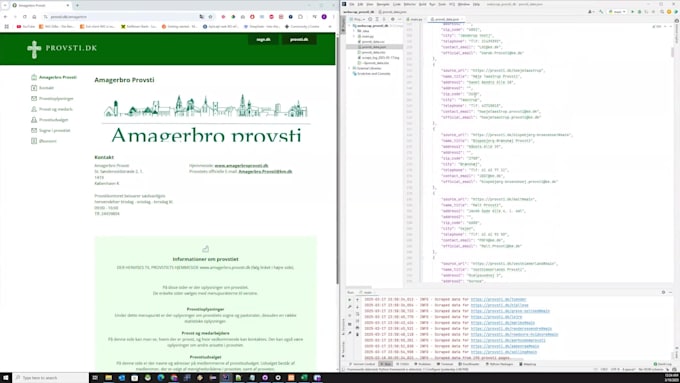Image resolution: width=680 pixels, height=383 pixels.
Task: Open the PyCharm Help menu
Action: click(x=476, y=4)
